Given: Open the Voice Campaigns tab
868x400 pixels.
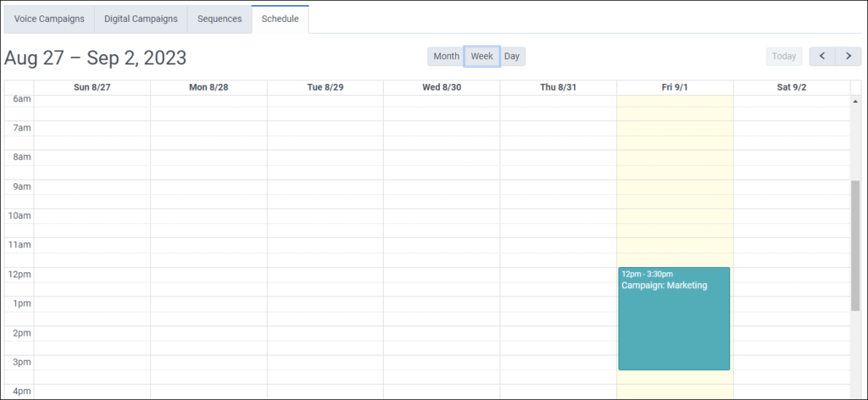Looking at the screenshot, I should point(49,19).
